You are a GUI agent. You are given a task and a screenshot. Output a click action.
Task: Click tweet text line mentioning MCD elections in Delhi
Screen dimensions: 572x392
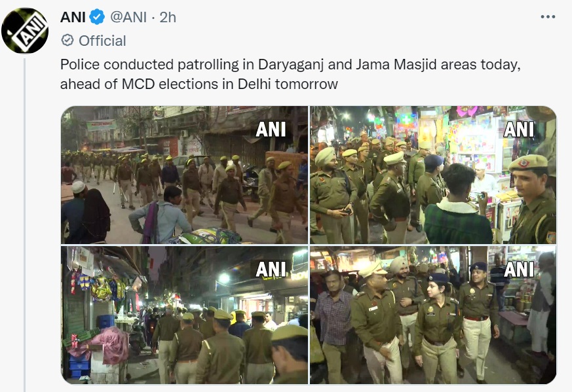tap(199, 84)
